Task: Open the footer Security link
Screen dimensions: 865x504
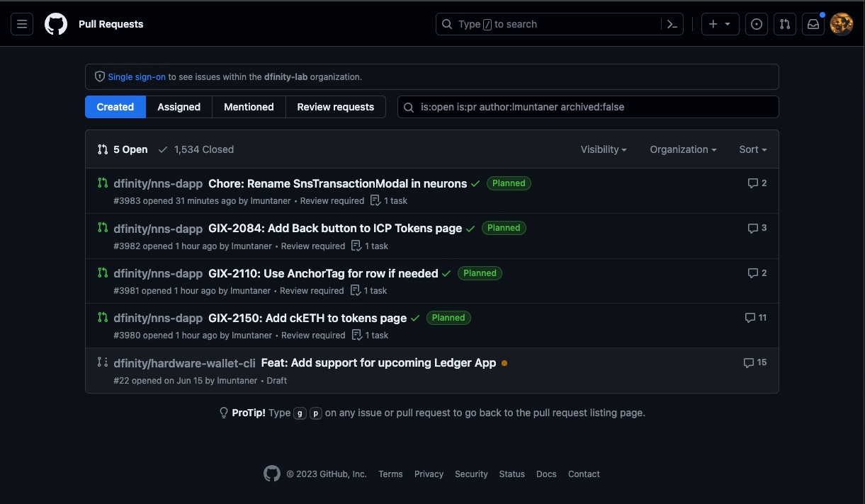Action: pyautogui.click(x=471, y=474)
